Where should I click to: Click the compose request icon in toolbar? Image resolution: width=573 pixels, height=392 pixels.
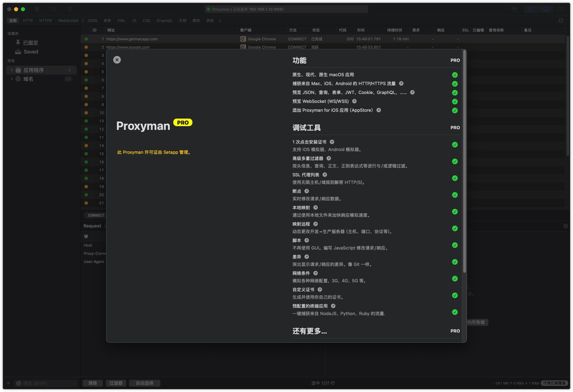[53, 9]
